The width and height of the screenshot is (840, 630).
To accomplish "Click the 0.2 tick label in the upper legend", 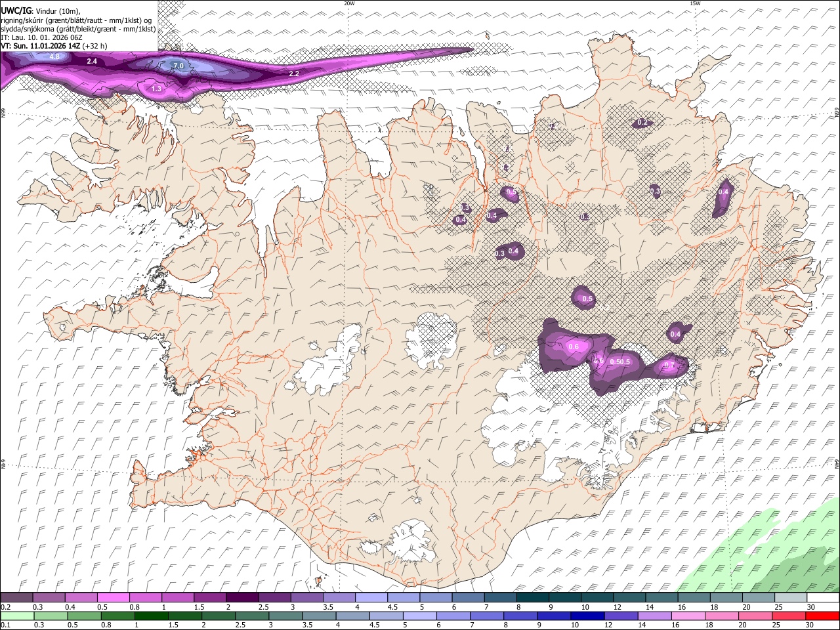I will 5,607.
